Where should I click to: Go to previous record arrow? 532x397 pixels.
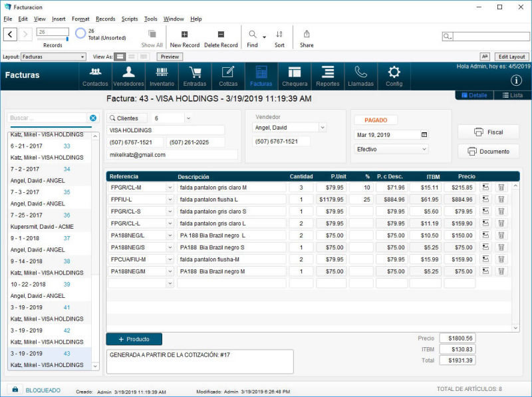[10, 34]
